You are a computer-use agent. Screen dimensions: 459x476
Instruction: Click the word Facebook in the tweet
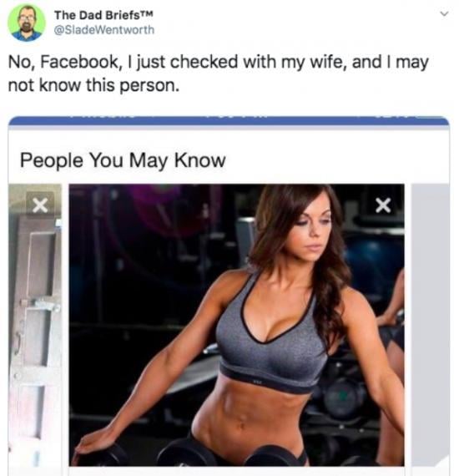click(78, 62)
